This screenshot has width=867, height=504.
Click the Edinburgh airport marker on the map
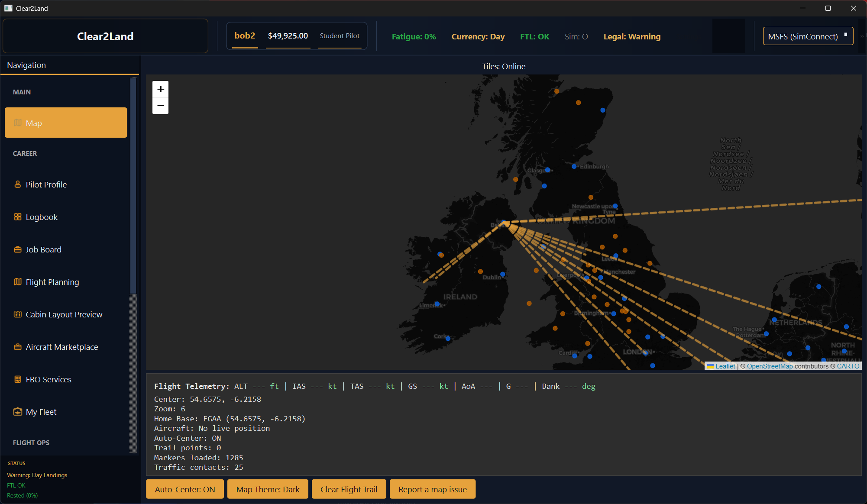[x=574, y=166]
